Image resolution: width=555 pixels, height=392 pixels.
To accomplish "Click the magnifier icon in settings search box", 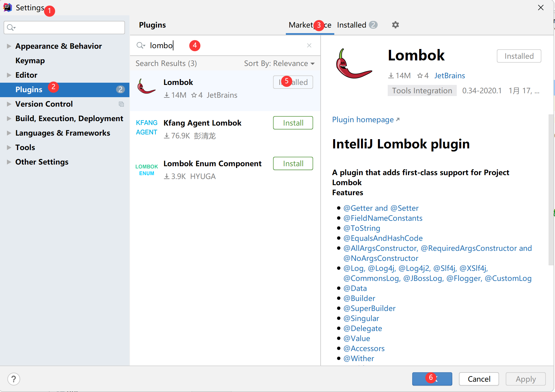I will tap(11, 27).
